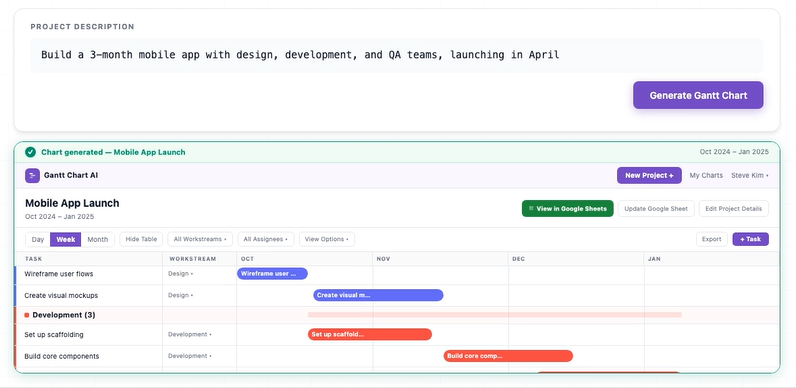Click the Gantt Chart AI logo icon
The width and height of the screenshot is (796, 388).
(32, 176)
